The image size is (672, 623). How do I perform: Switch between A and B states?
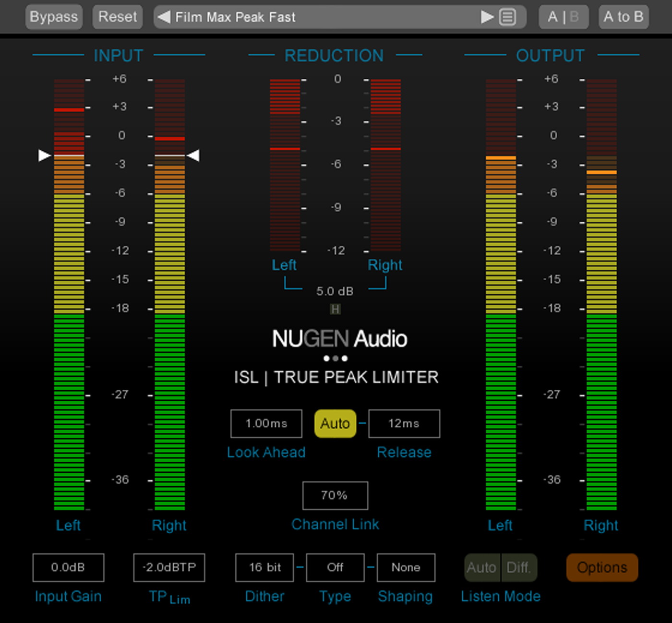click(564, 17)
